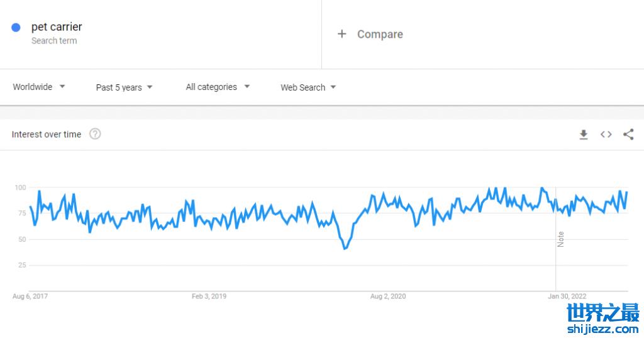Click the Feb 3, 2019 axis label
644x338 pixels.
[x=209, y=296]
